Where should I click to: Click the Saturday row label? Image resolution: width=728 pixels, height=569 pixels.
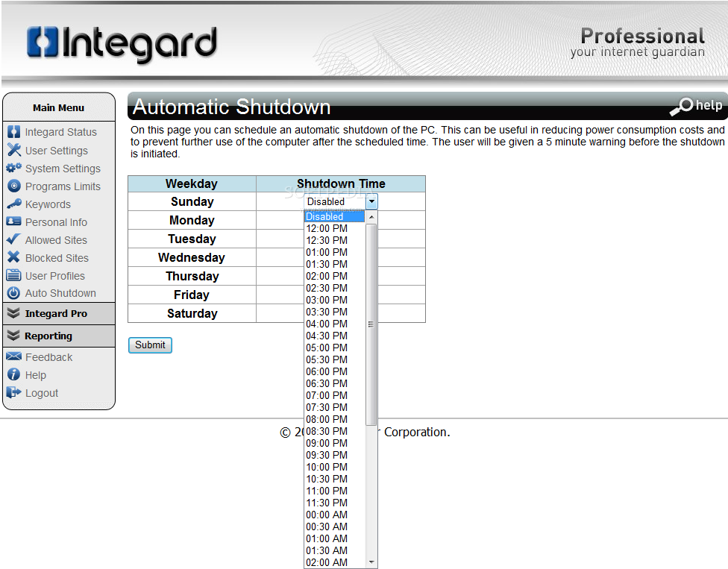(192, 314)
